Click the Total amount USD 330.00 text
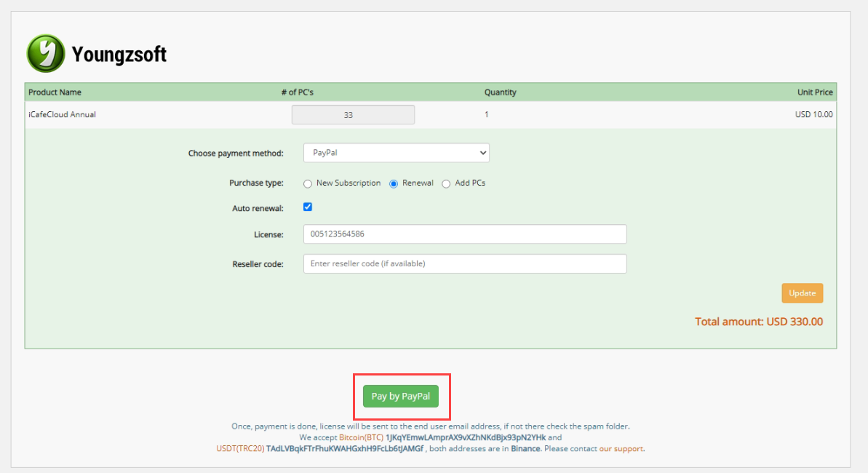 tap(759, 322)
